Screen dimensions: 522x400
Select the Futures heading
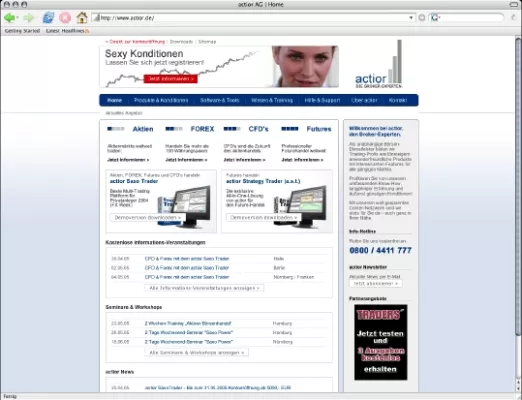pyautogui.click(x=319, y=129)
